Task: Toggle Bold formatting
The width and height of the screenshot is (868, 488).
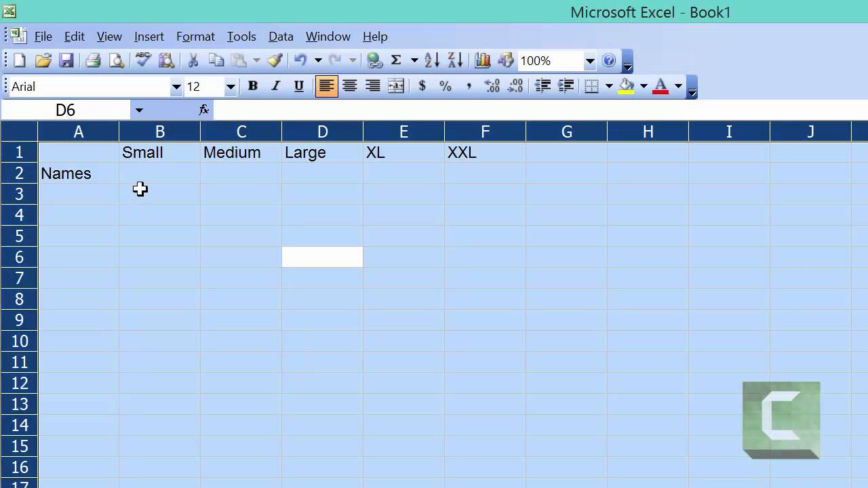Action: click(253, 86)
